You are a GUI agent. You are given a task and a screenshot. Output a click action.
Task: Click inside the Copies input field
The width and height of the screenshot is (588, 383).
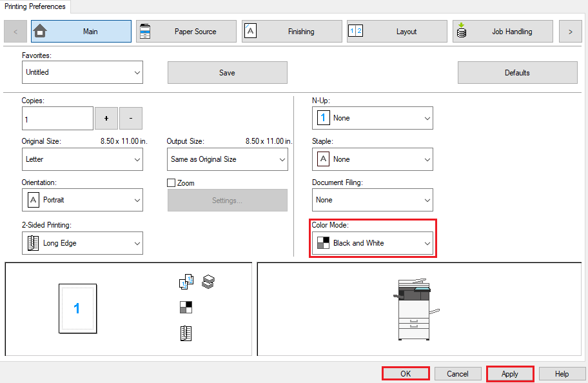tap(57, 118)
